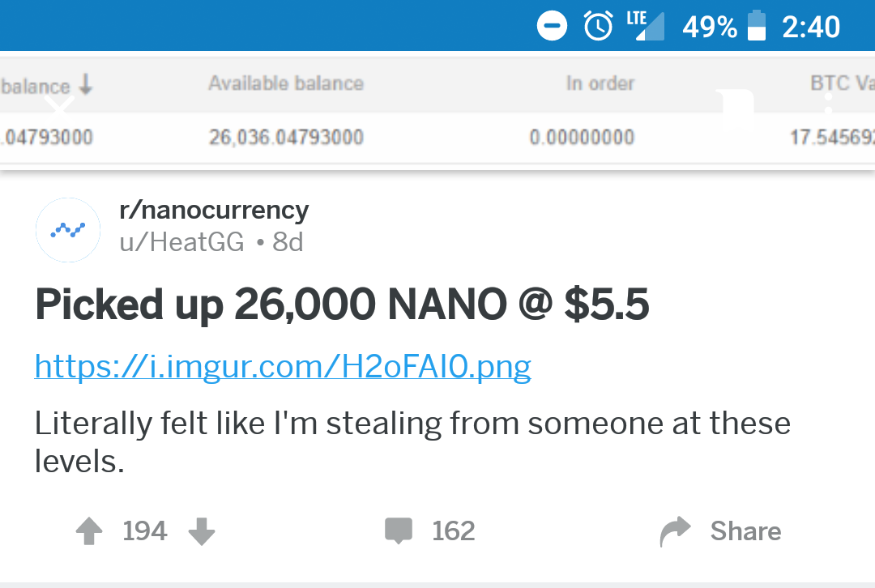The height and width of the screenshot is (588, 875).
Task: Tap the 194 upvote count
Action: [144, 530]
